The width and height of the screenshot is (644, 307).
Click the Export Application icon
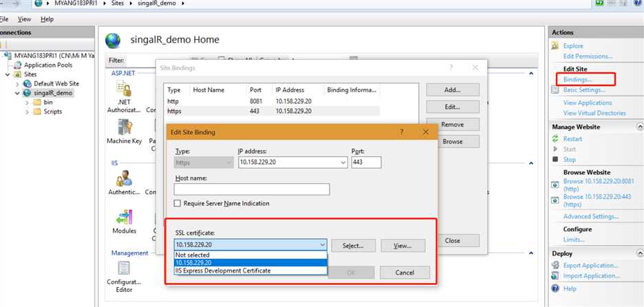pos(555,266)
